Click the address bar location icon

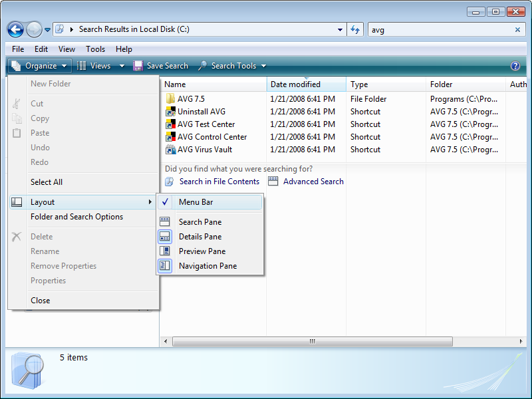coord(60,29)
